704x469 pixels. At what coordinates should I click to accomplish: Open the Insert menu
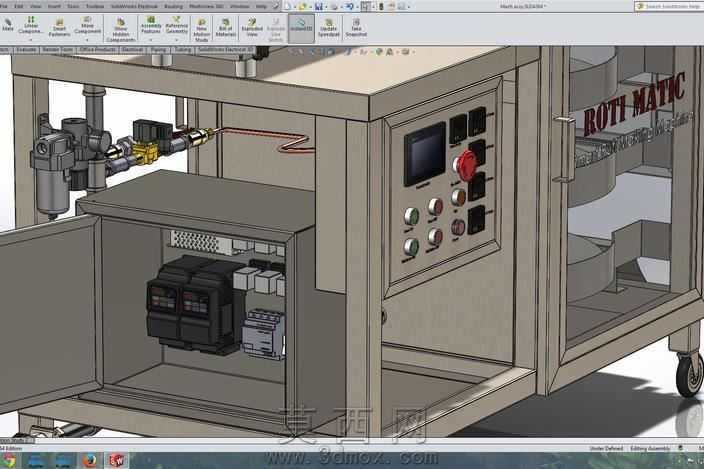tap(54, 6)
